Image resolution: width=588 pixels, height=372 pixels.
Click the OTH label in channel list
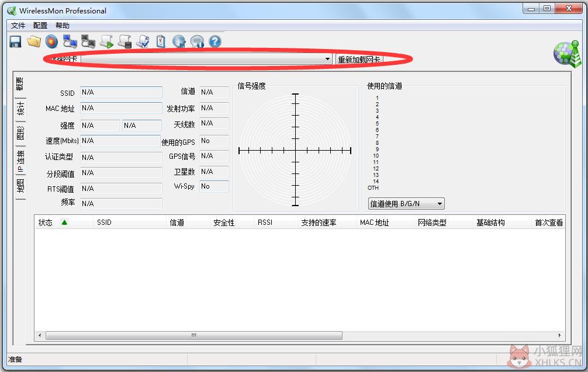click(373, 188)
